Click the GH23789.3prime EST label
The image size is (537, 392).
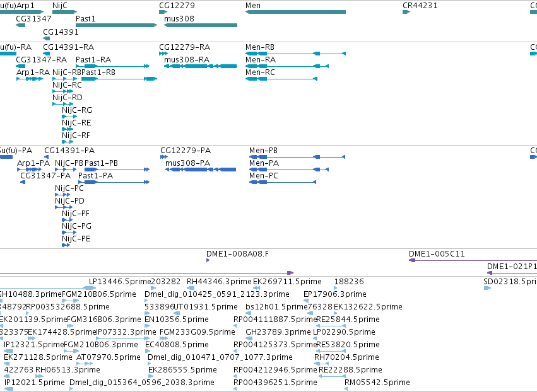click(278, 332)
